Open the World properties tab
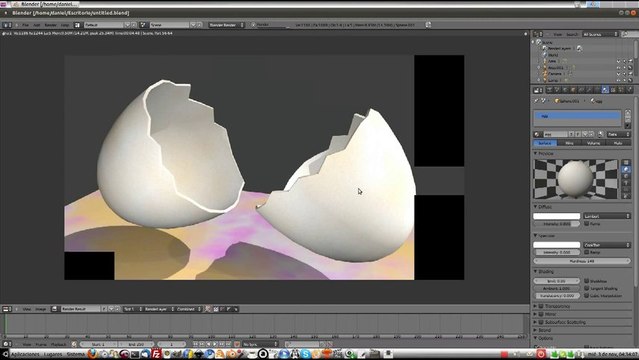Viewport: 639px width, 360px height. [565, 90]
